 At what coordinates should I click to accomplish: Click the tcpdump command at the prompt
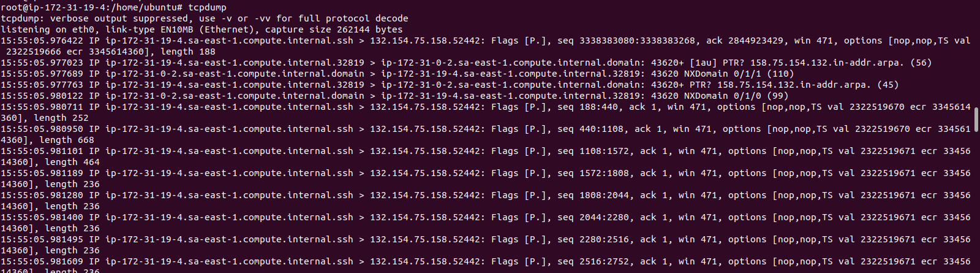(207, 7)
